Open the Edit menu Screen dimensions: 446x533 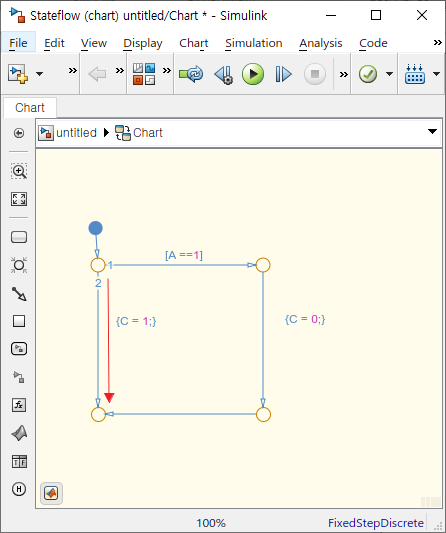click(x=54, y=43)
